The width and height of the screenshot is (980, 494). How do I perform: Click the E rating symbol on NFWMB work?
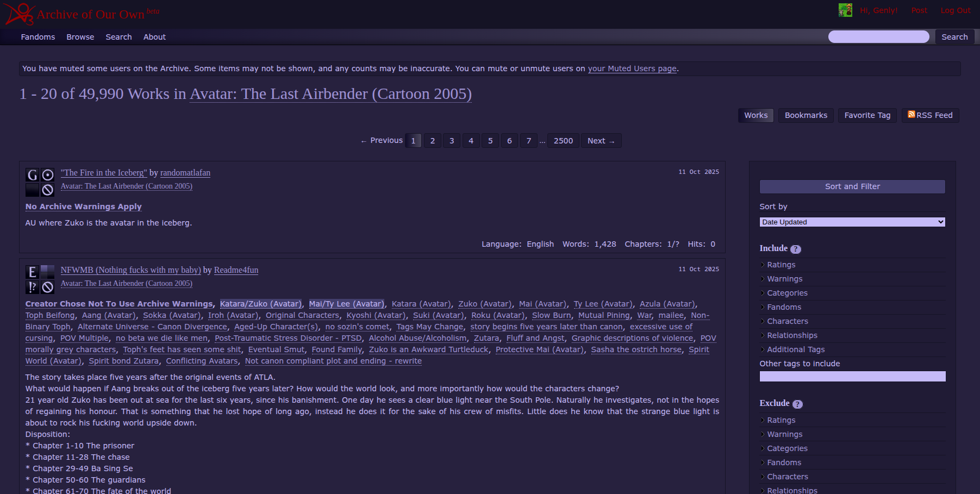32,272
